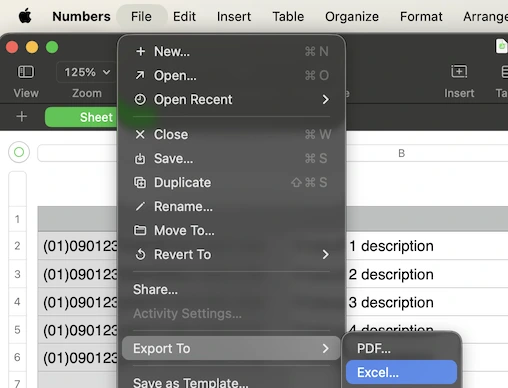Select row 1 header
The height and width of the screenshot is (388, 508).
tap(17, 219)
